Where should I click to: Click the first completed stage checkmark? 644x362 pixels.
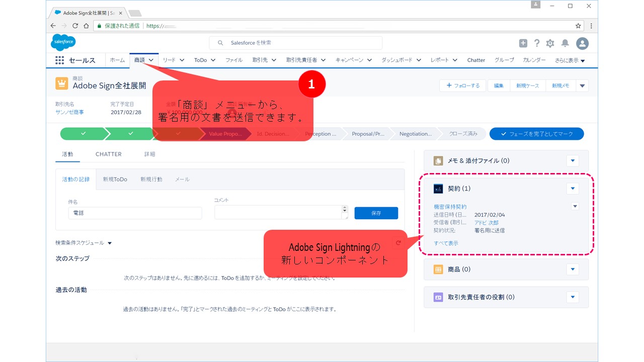84,134
